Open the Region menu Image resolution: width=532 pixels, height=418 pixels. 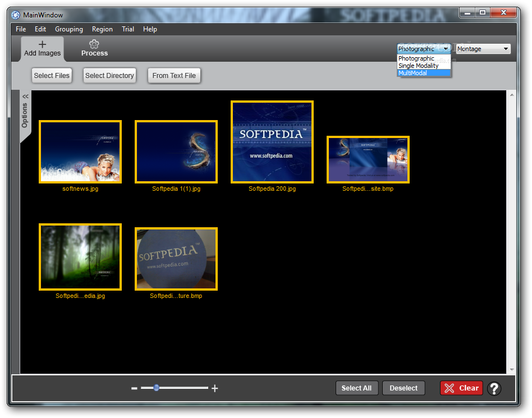[x=102, y=29]
